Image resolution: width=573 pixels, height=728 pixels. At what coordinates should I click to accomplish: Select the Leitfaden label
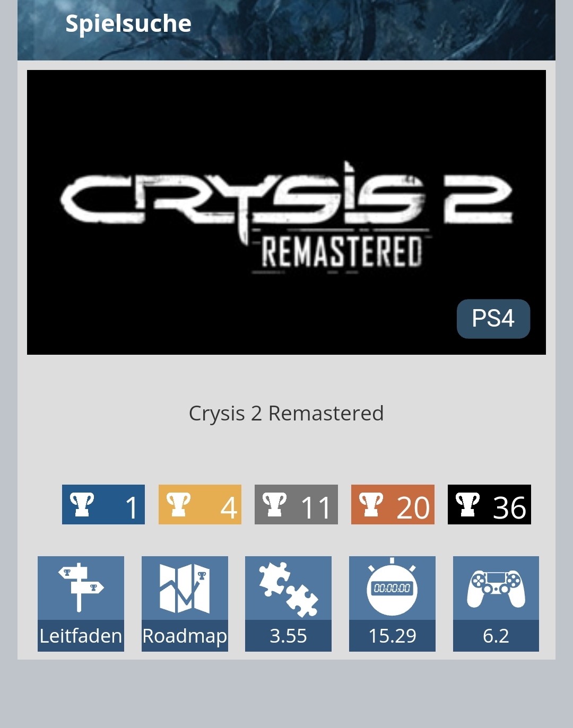coord(81,636)
